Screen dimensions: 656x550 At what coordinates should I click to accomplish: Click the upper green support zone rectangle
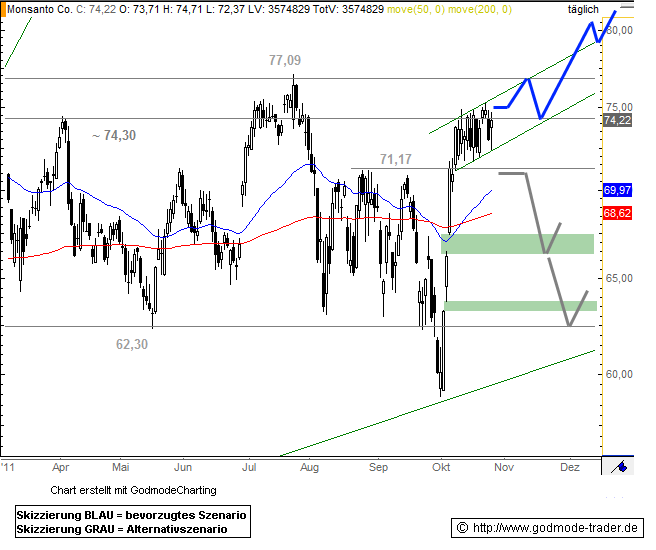coord(518,244)
